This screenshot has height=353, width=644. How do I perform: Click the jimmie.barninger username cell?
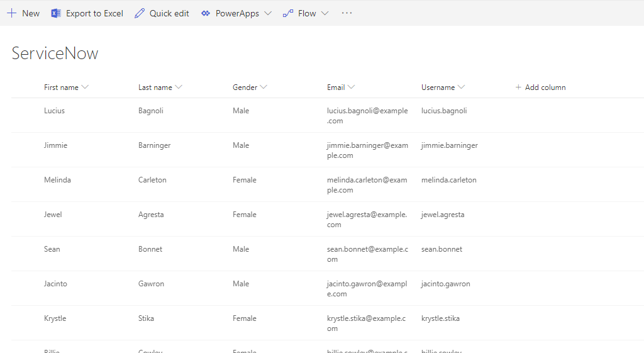(x=449, y=145)
